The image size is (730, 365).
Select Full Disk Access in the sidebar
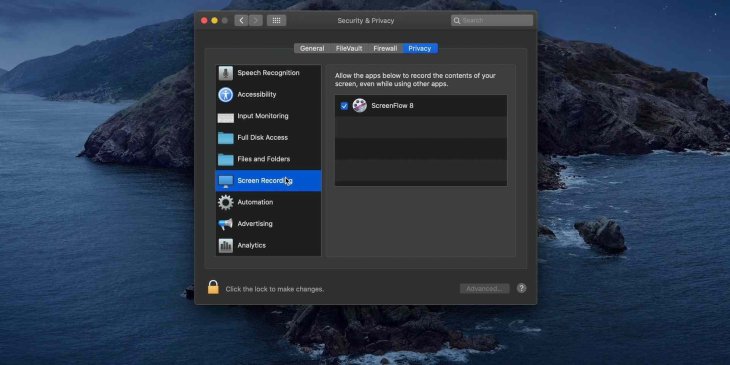[269, 138]
